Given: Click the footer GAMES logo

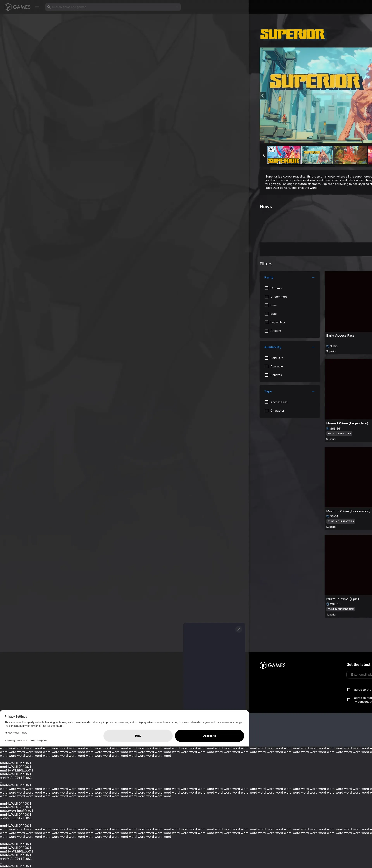Looking at the screenshot, I should (x=273, y=665).
